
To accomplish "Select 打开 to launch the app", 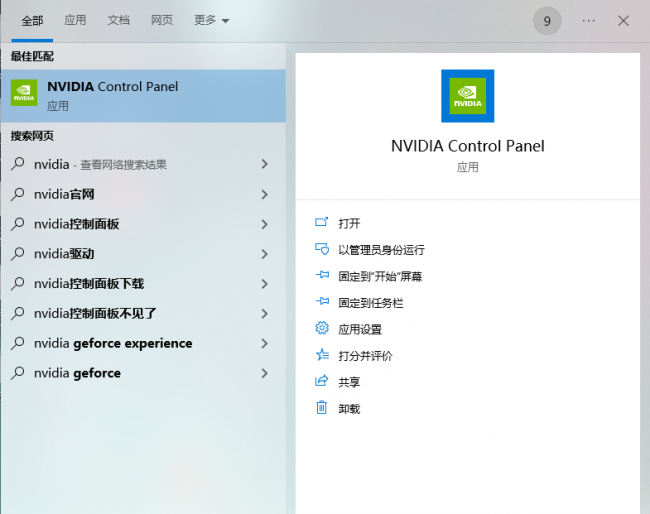I will coord(349,223).
